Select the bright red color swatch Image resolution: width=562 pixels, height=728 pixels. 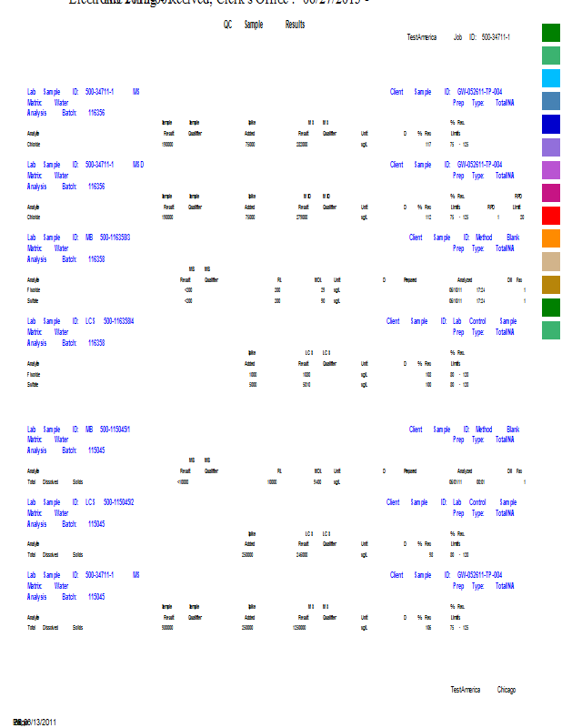tap(551, 216)
